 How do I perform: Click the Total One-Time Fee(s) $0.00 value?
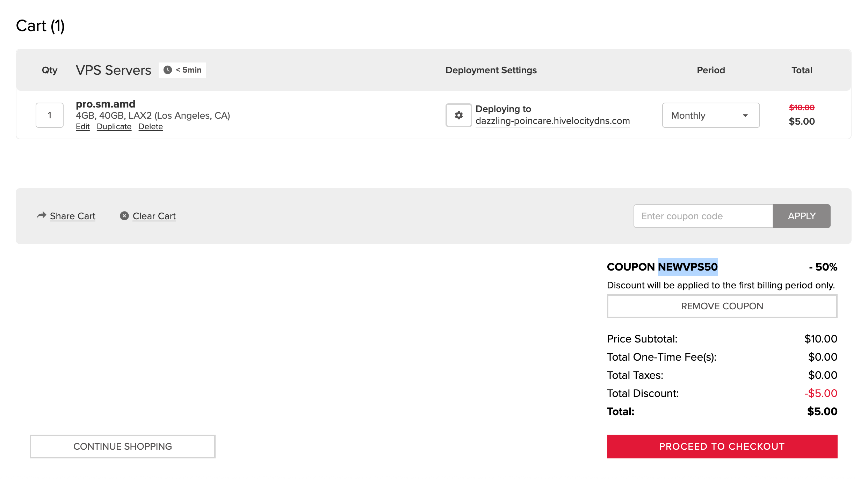tap(823, 357)
